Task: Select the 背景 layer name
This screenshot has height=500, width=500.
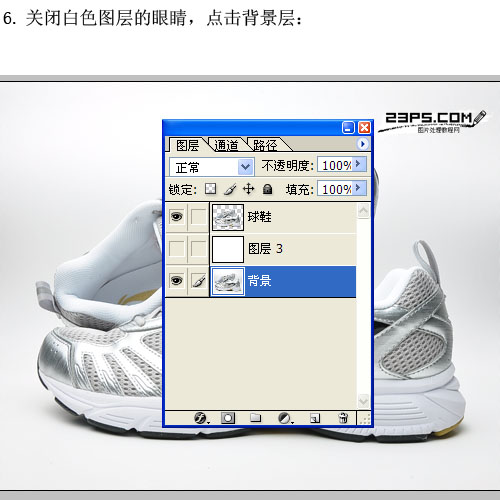Action: pyautogui.click(x=259, y=281)
